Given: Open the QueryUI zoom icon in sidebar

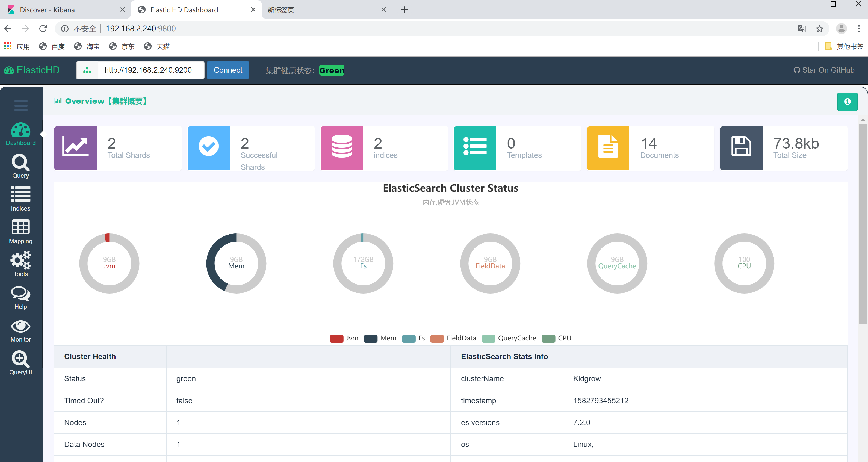Looking at the screenshot, I should (20, 359).
